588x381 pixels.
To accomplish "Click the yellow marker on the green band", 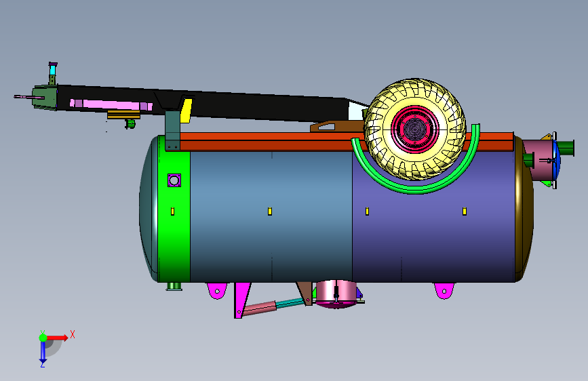I will tap(172, 212).
